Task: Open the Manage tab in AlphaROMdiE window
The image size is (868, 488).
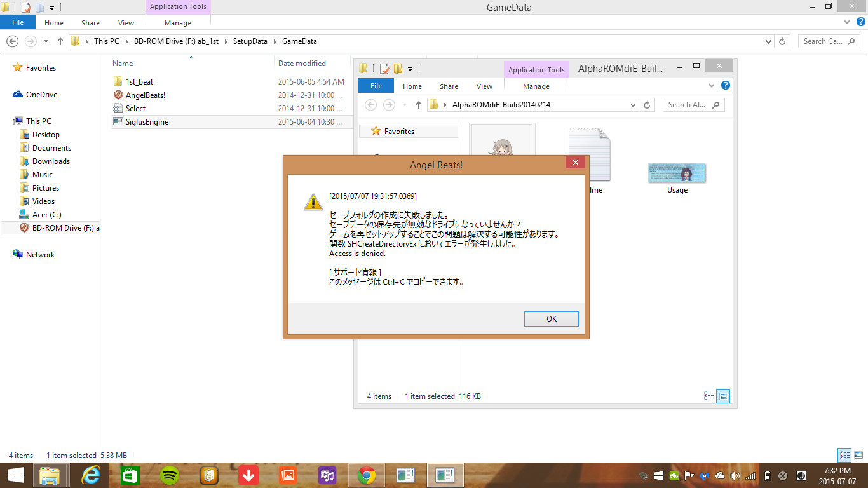Action: (x=536, y=86)
